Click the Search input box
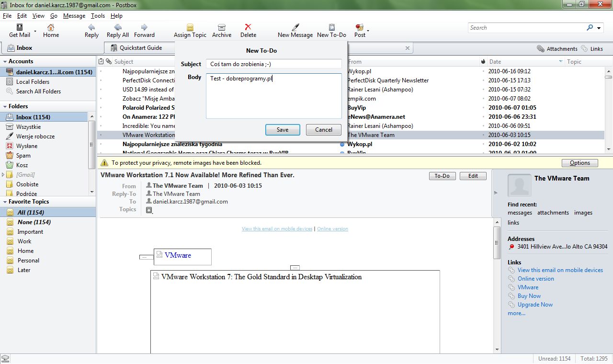Image resolution: width=613 pixels, height=364 pixels. [527, 28]
